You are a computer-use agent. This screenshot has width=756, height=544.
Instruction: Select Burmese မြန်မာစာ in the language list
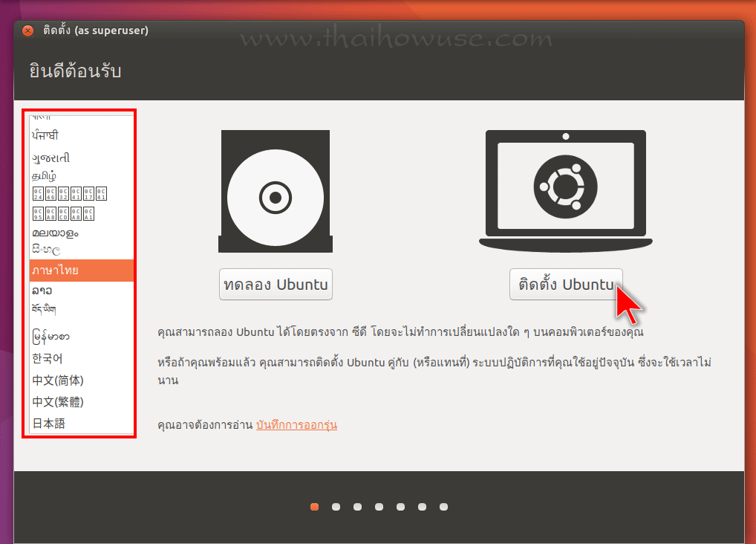point(82,337)
